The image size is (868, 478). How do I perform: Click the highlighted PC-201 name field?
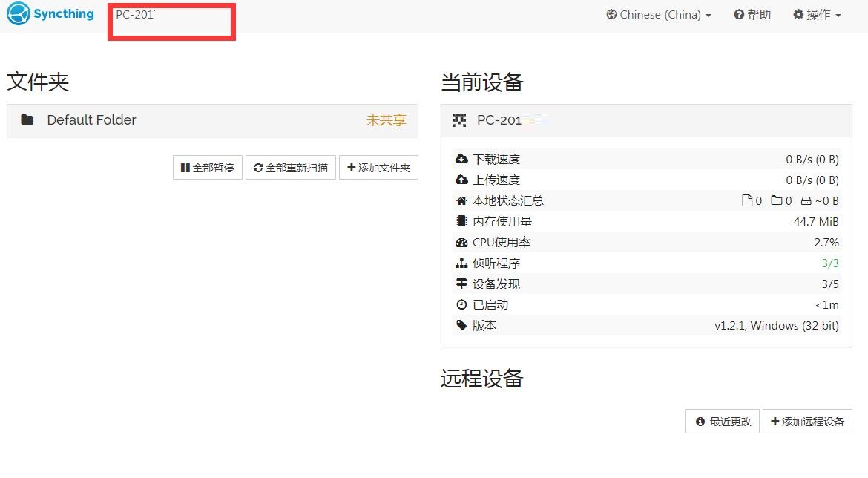[x=171, y=22]
